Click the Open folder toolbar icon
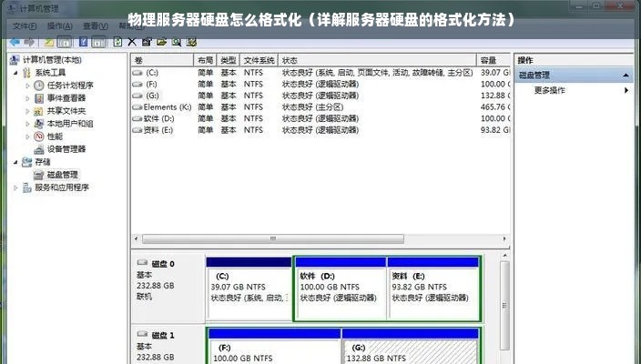The width and height of the screenshot is (641, 364). pos(161,42)
